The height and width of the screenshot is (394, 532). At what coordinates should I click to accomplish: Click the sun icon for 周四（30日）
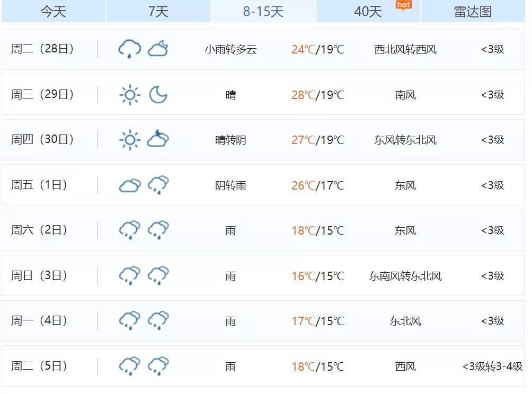[x=129, y=140]
